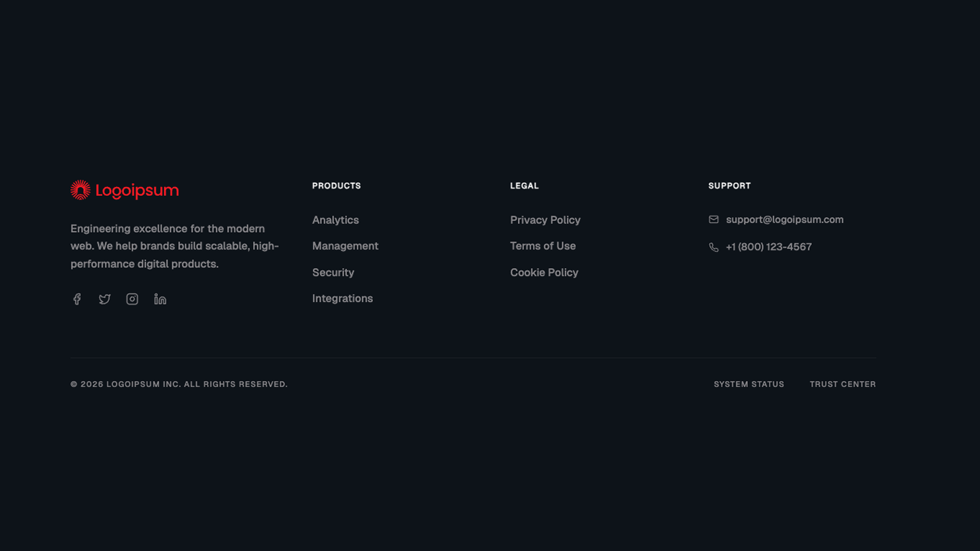
Task: Open the Analytics page link
Action: pyautogui.click(x=336, y=220)
